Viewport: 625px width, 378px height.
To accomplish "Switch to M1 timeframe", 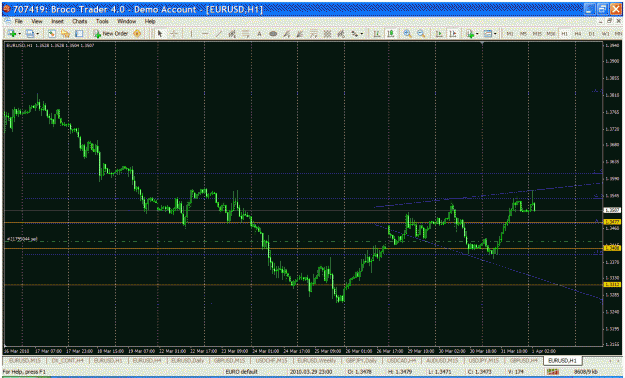I will [x=510, y=34].
